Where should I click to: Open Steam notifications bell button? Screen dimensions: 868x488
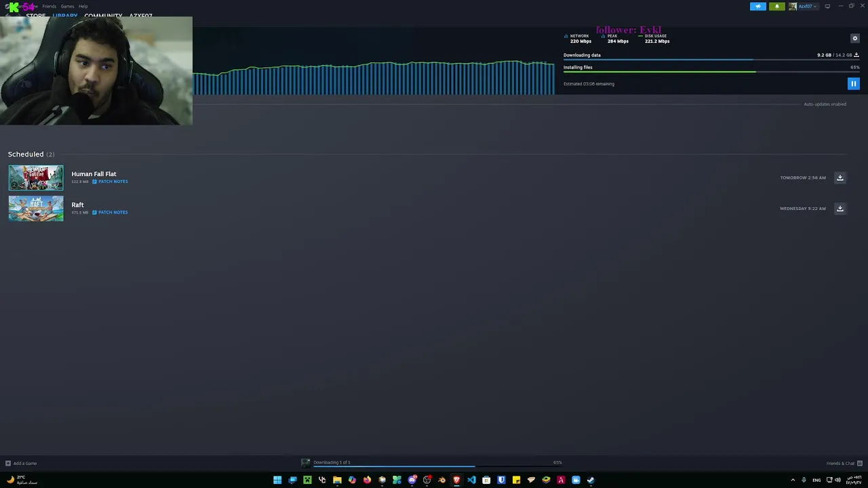point(777,6)
